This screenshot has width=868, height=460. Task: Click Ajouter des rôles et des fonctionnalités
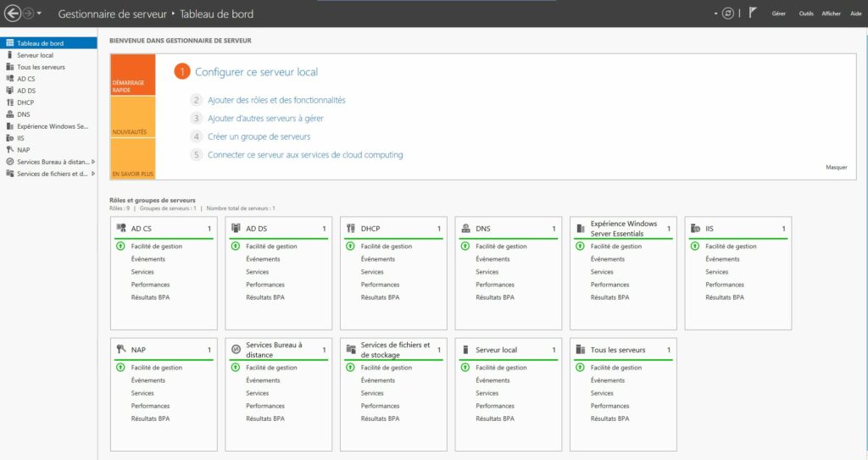pos(276,100)
